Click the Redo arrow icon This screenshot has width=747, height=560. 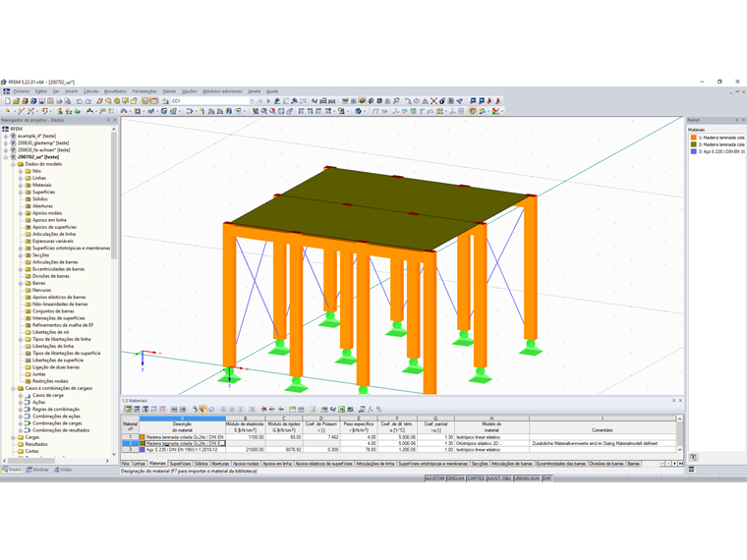tap(88, 101)
